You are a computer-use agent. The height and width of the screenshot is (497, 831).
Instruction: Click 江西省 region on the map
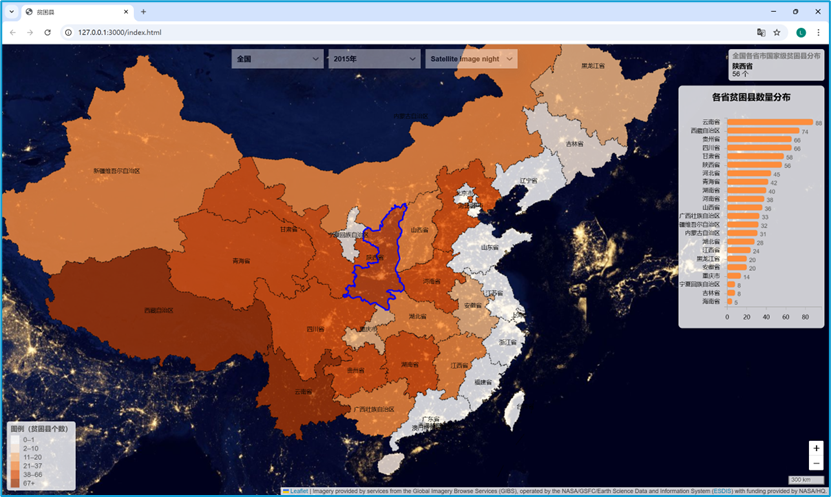point(459,366)
